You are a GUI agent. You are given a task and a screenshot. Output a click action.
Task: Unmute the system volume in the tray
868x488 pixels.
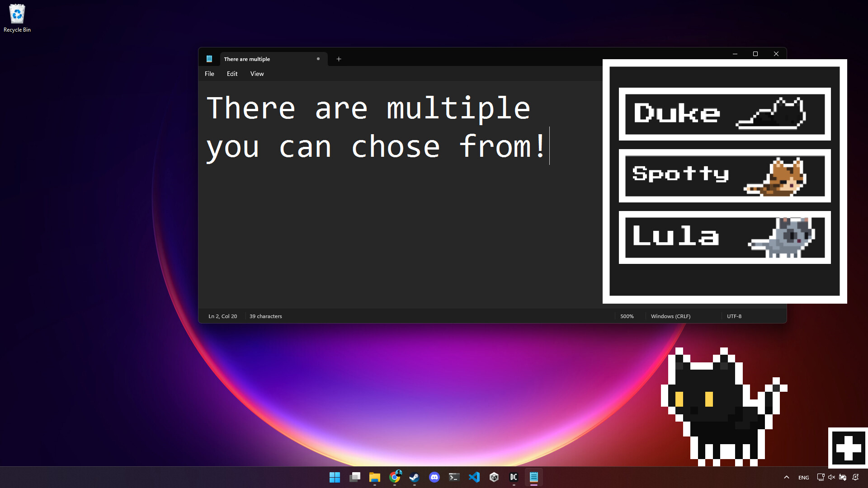(x=832, y=477)
